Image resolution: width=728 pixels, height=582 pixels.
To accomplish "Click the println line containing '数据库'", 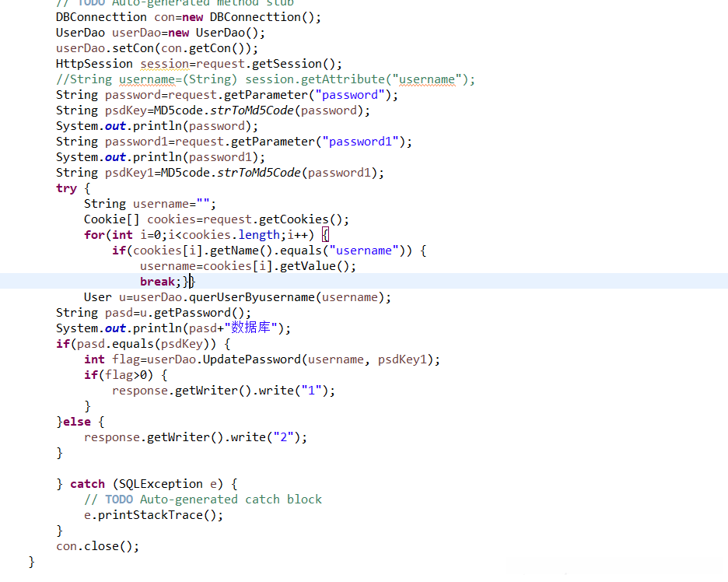I will pyautogui.click(x=173, y=328).
